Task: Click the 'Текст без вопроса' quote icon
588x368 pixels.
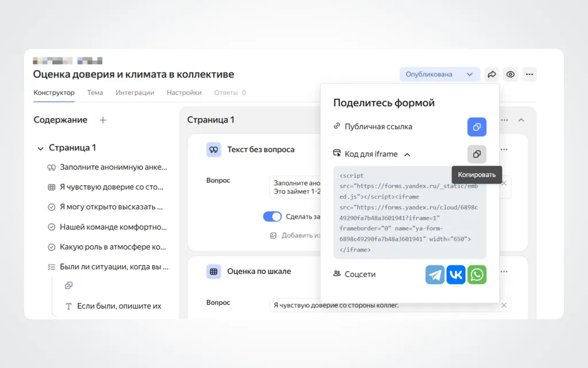Action: point(214,149)
